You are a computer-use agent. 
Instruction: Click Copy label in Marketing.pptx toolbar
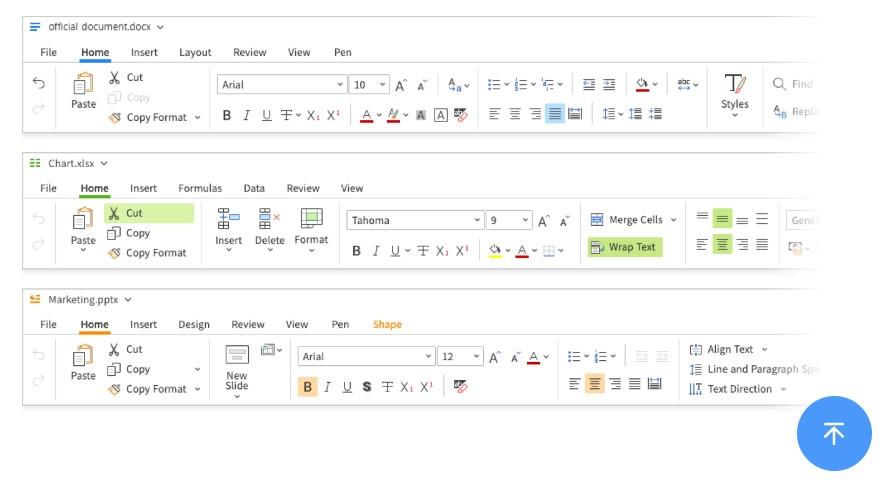click(138, 369)
